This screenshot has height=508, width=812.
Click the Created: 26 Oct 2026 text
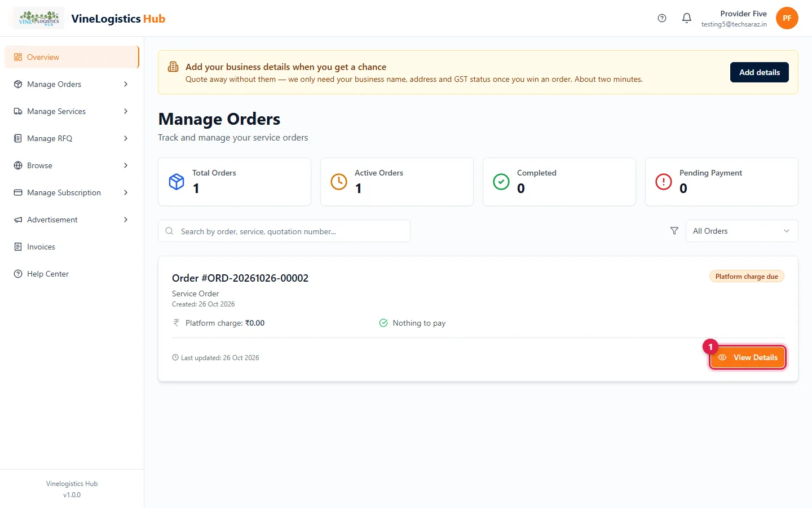point(204,304)
